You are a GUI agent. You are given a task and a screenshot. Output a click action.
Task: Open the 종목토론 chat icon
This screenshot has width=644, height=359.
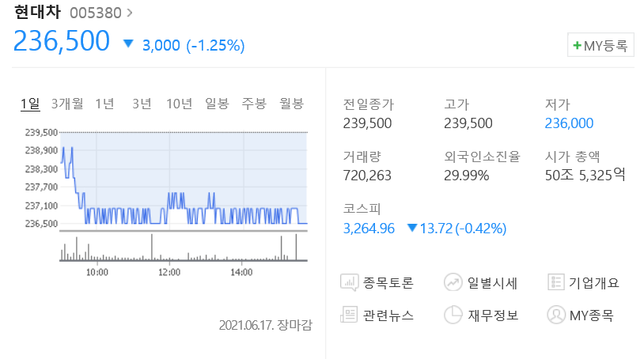[x=350, y=282]
